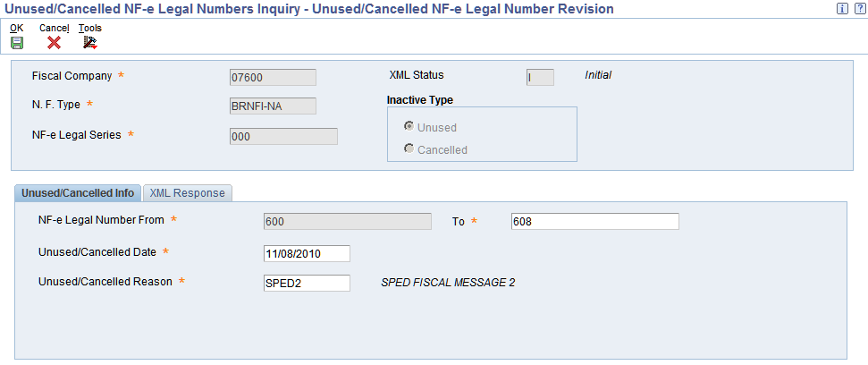
Task: Click the NF-e Legal Number From field
Action: (348, 222)
